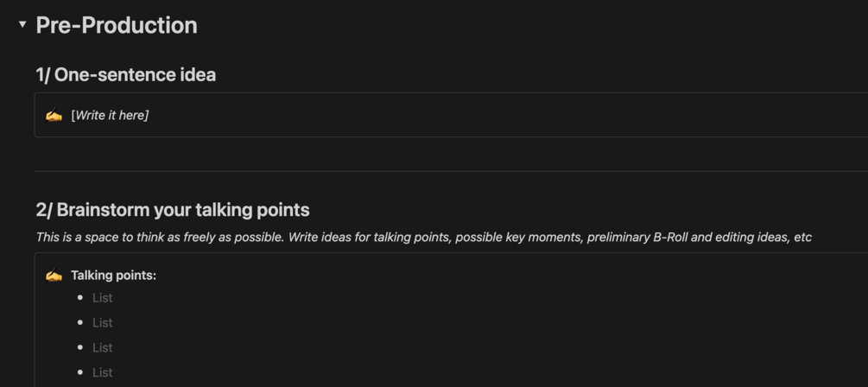
Task: Click the Pre-Production heading text
Action: 117,25
